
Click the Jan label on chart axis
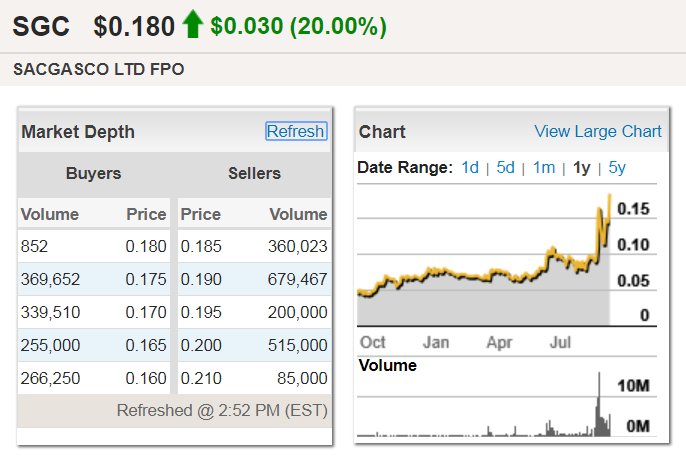click(436, 342)
